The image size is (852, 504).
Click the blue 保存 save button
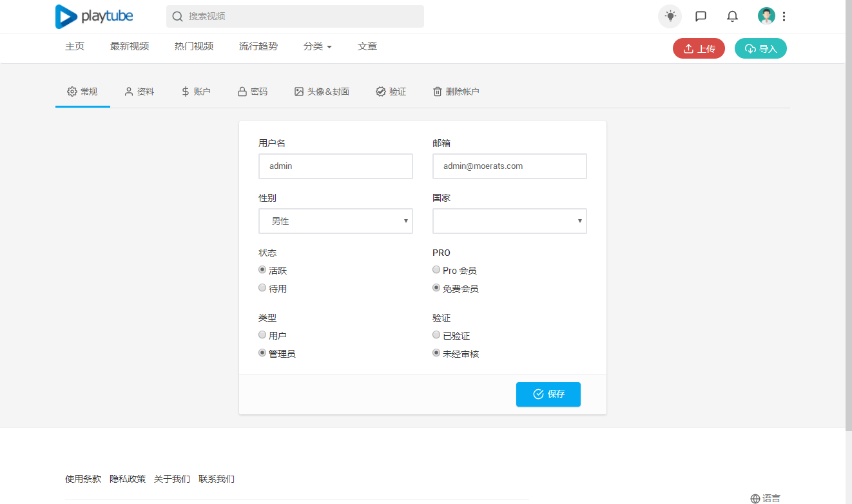(x=548, y=394)
